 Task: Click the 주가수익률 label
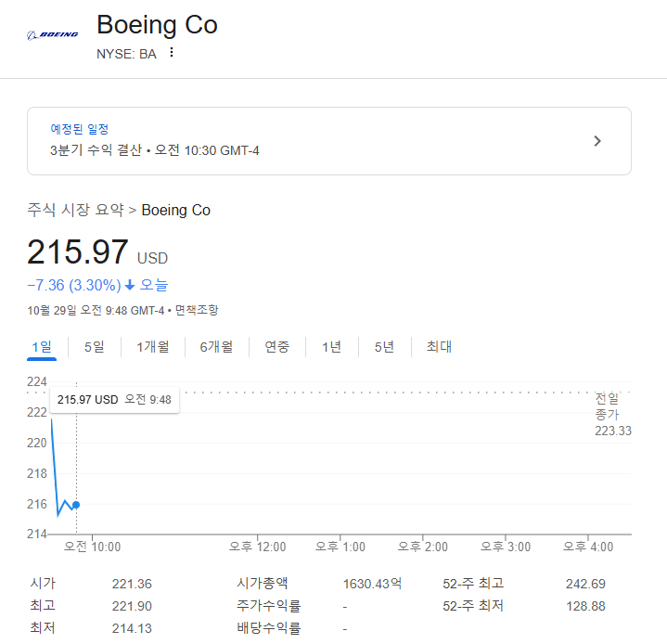(x=269, y=605)
